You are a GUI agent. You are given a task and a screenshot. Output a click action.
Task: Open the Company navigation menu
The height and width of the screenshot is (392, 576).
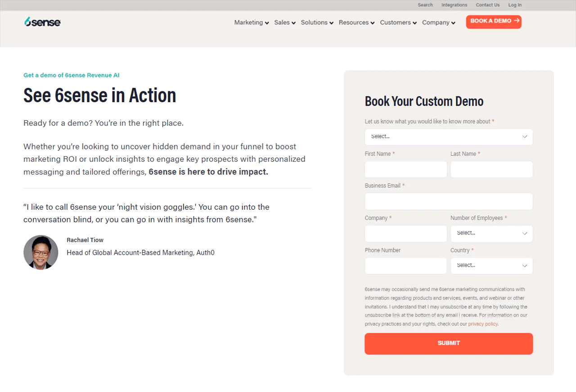pyautogui.click(x=438, y=23)
